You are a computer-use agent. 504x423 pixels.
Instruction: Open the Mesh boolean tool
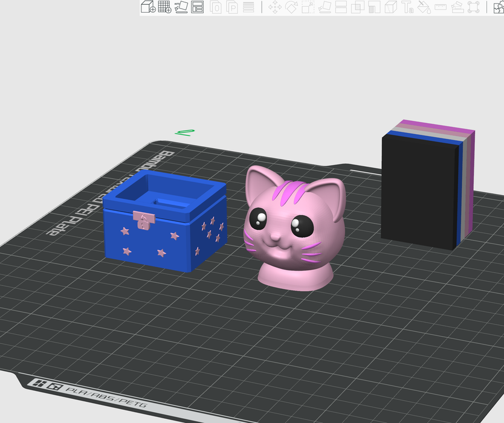358,7
